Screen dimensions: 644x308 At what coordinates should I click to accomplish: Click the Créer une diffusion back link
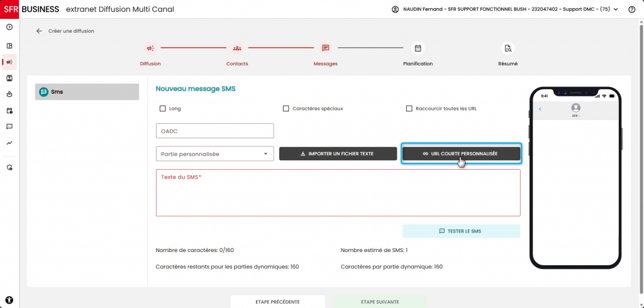point(71,31)
